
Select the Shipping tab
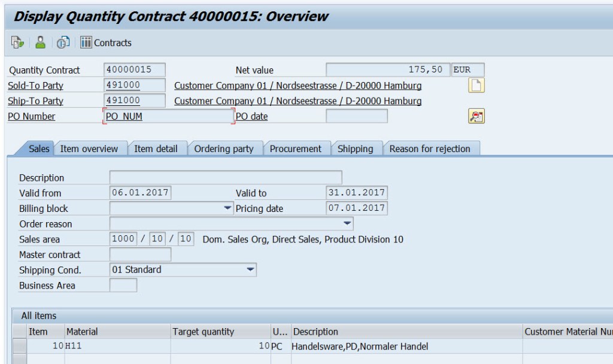coord(356,148)
